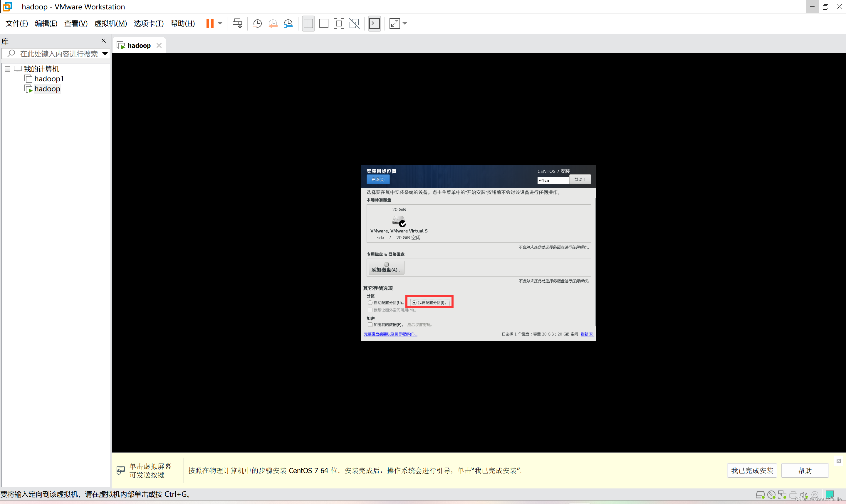This screenshot has width=846, height=504.
Task: Select automatic partitioning radio button
Action: click(x=370, y=303)
